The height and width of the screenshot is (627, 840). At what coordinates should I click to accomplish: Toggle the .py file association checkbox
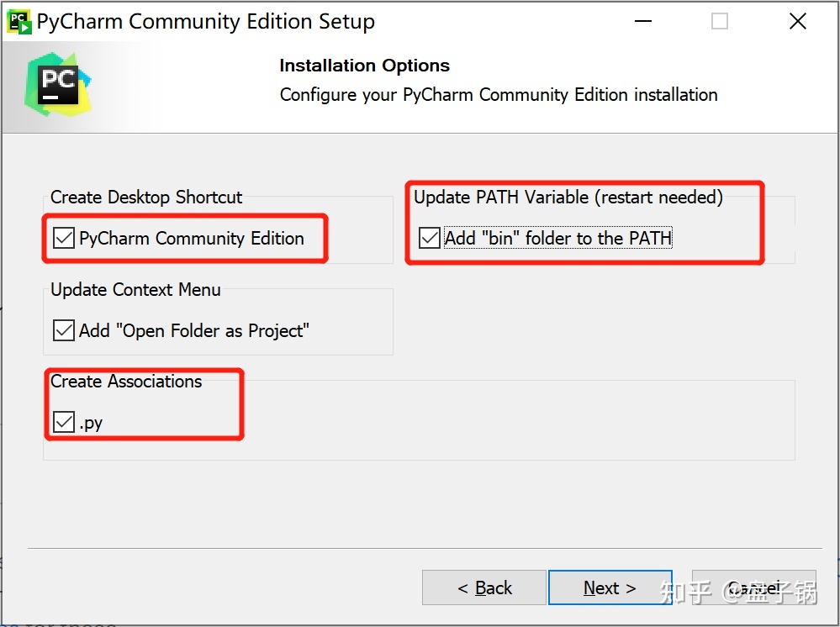click(x=64, y=422)
